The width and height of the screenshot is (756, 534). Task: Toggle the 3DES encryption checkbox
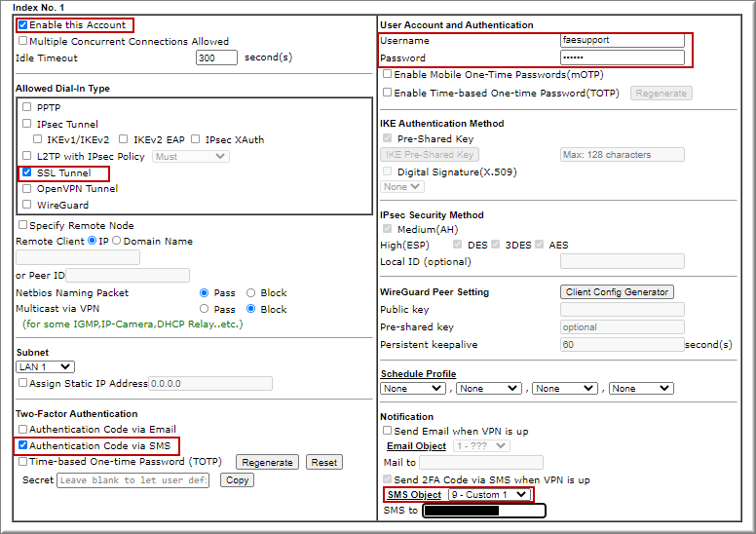coord(496,244)
